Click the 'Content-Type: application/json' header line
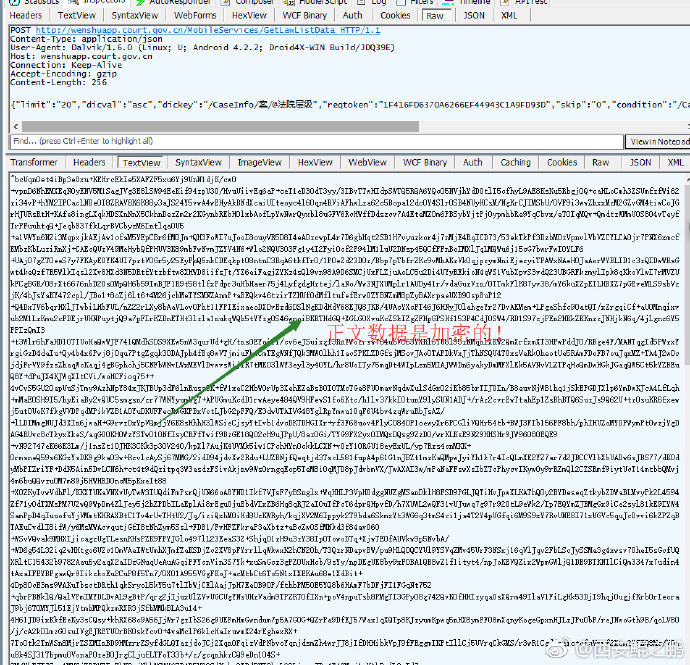Screen dimensions: 690x665 tap(86, 39)
